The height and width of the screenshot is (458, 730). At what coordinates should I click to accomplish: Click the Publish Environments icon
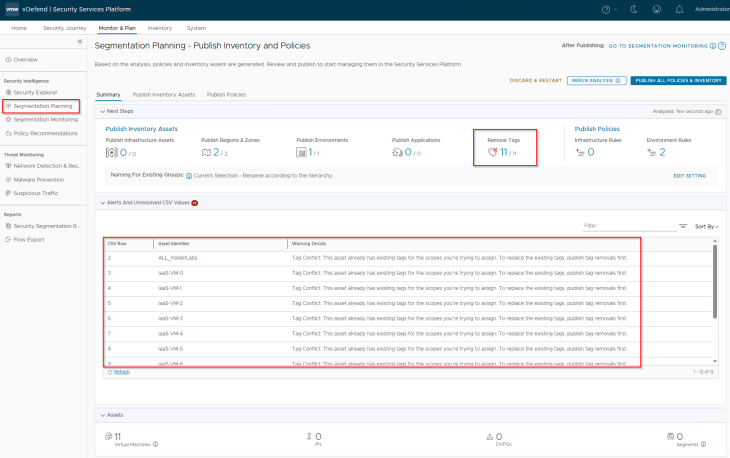(302, 153)
